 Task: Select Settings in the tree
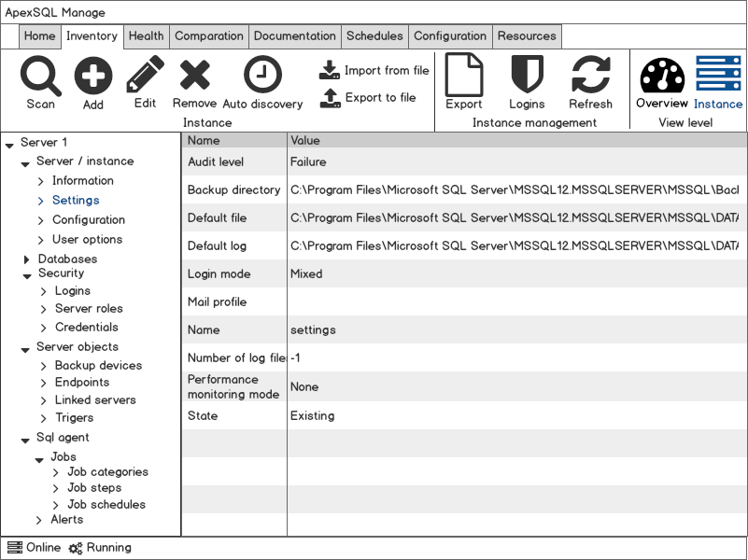[76, 200]
